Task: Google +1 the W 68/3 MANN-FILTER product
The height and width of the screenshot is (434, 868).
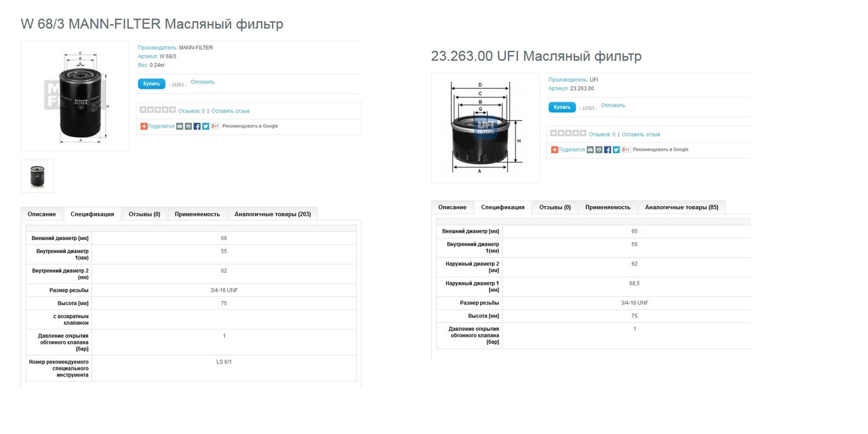Action: (215, 126)
